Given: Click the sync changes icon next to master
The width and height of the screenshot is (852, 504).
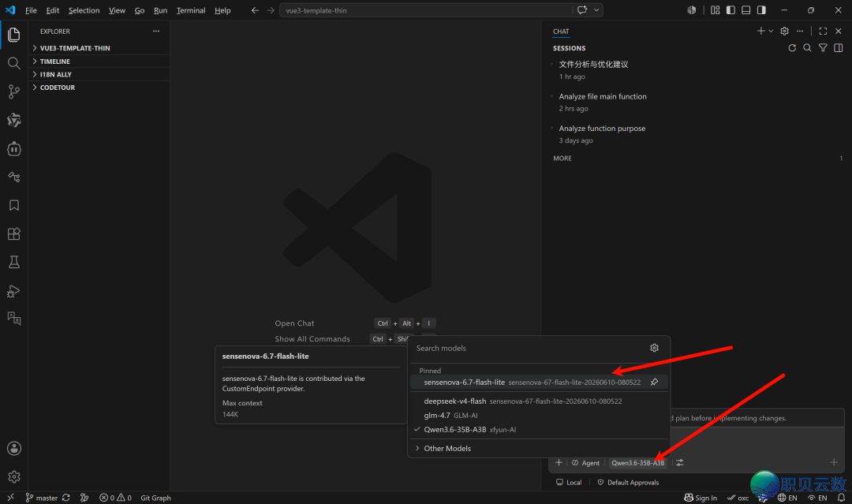Looking at the screenshot, I should pyautogui.click(x=65, y=498).
